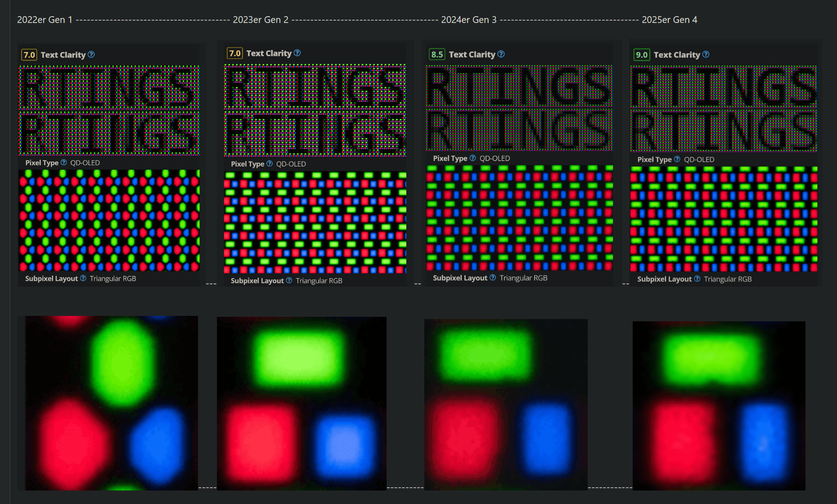This screenshot has height=504, width=837.
Task: Click 'QD-OLED' value in Gen 1 panel
Action: point(85,163)
